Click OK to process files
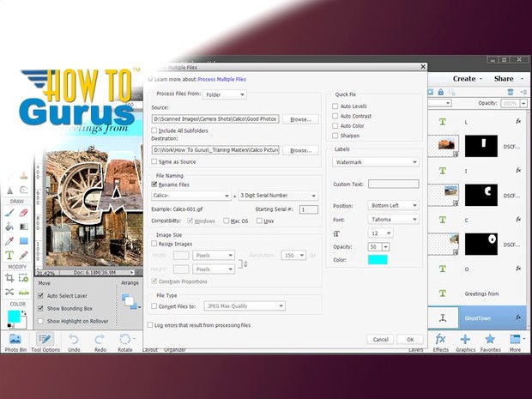This screenshot has height=399, width=532. (410, 339)
